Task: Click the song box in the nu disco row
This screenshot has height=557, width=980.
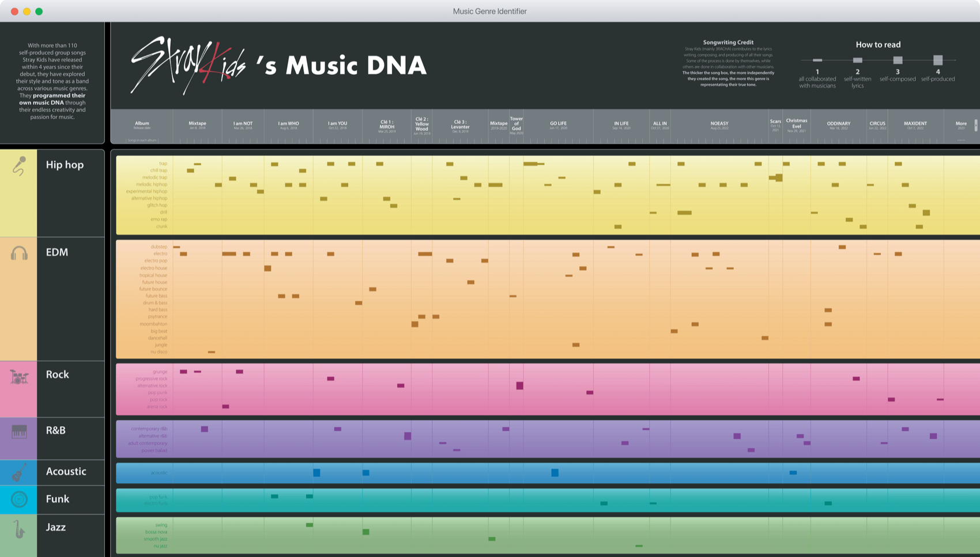Action: pos(212,352)
